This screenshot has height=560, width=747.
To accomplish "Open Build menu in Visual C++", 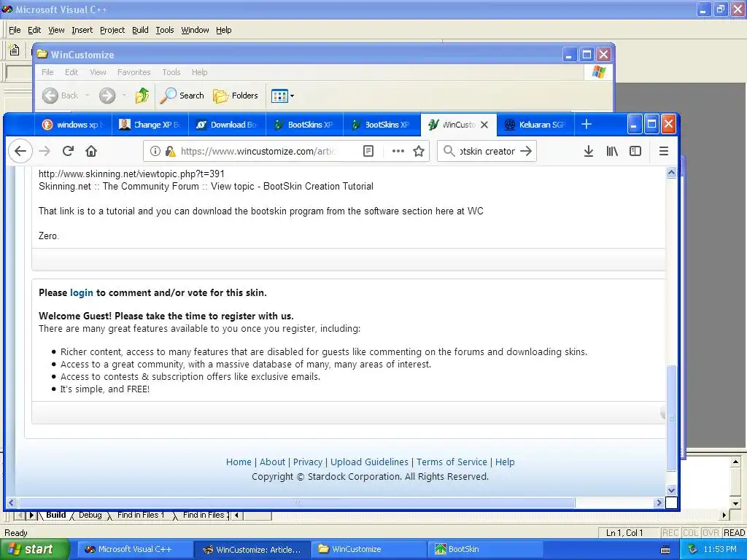I will pyautogui.click(x=140, y=30).
